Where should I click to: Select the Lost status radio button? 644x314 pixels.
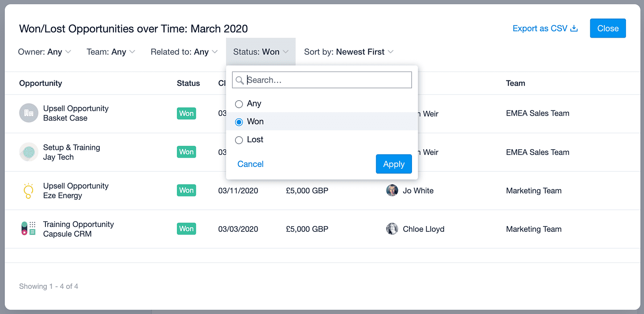tap(239, 140)
